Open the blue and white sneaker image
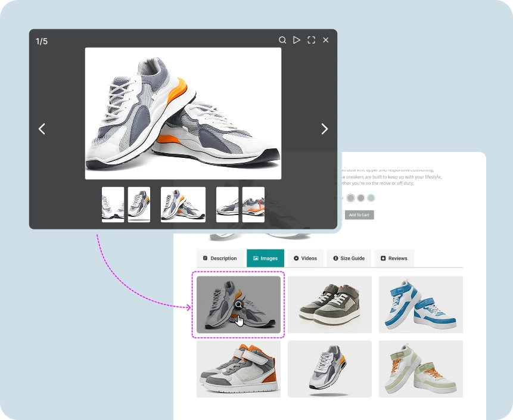 421,304
